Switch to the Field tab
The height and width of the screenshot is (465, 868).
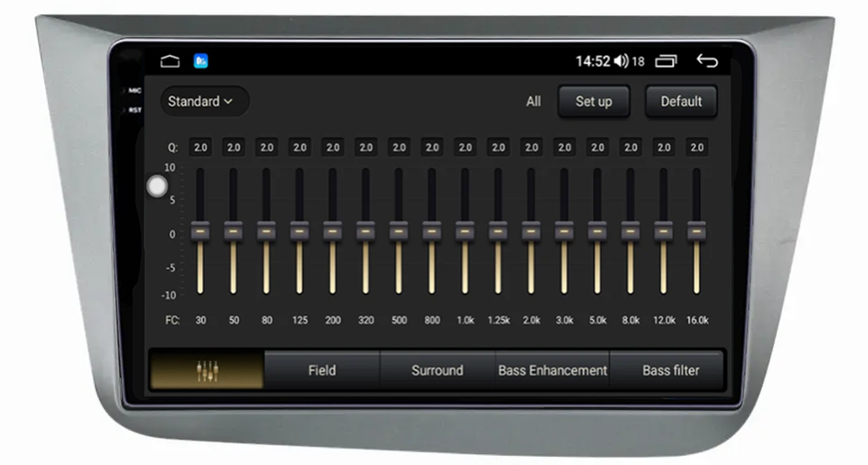[321, 370]
